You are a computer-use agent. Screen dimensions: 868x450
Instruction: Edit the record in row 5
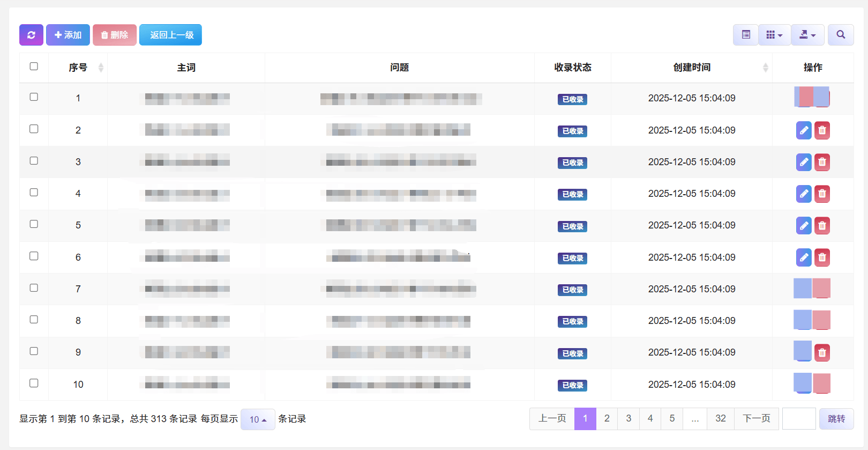tap(804, 226)
